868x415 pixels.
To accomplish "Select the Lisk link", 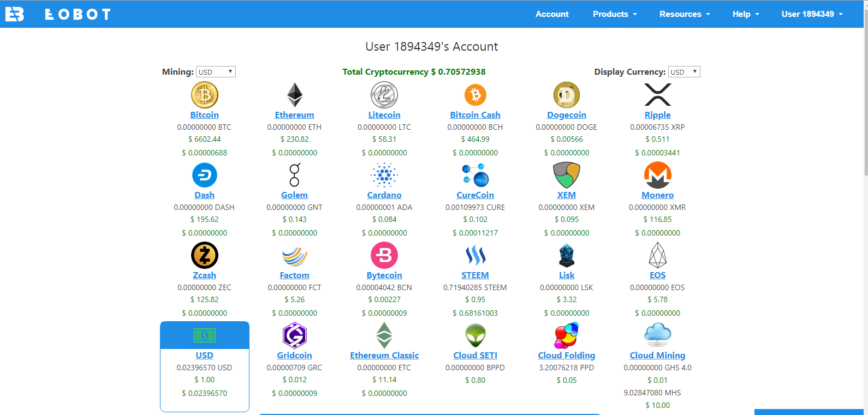I will click(567, 275).
